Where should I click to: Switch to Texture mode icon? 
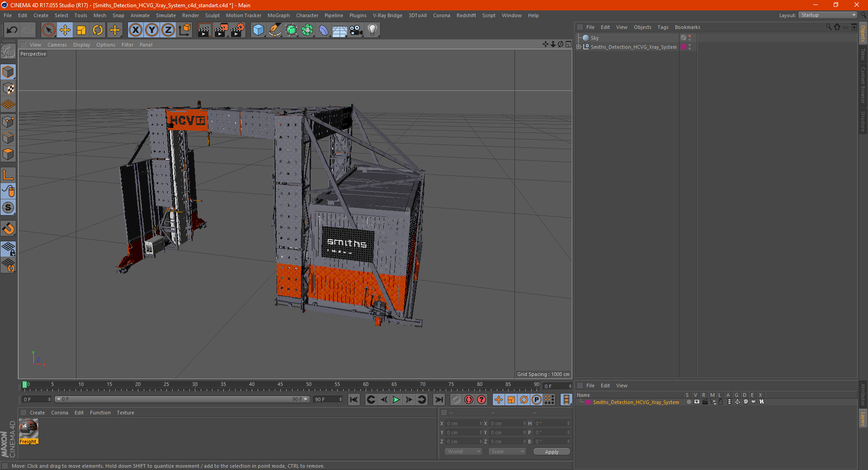9,89
